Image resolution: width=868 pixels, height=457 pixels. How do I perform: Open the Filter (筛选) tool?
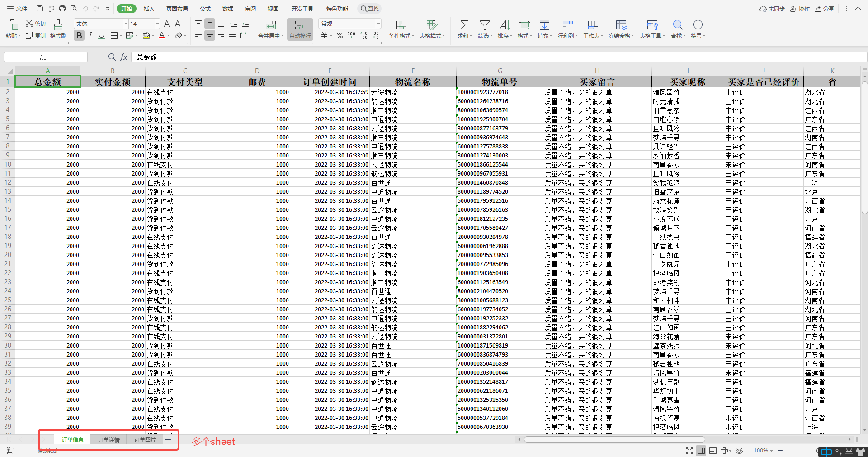coord(484,29)
